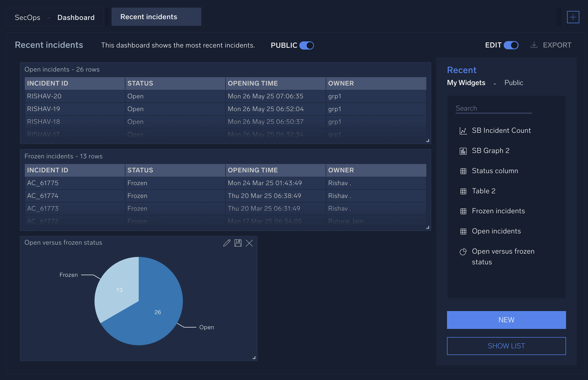Click the save floppy icon on pie widget

tap(238, 243)
